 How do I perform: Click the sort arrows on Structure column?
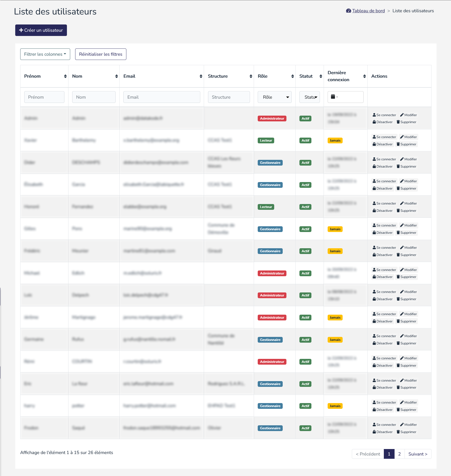(251, 76)
